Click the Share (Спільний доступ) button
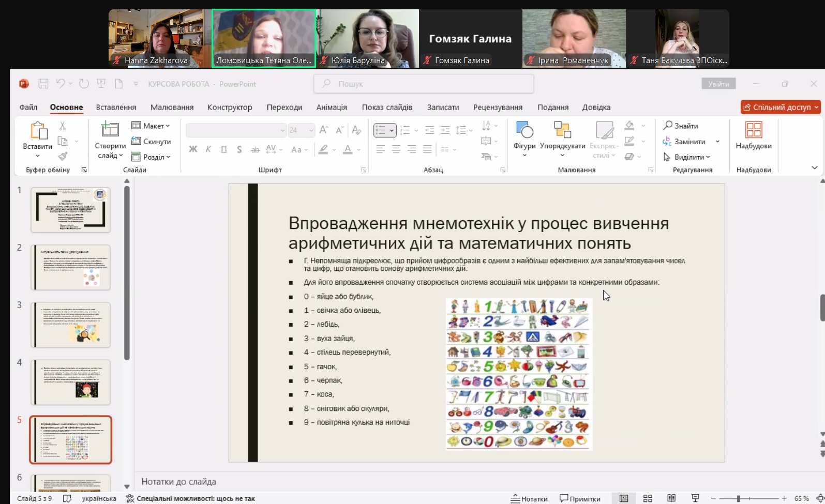Screen dimensions: 825x504 pyautogui.click(x=780, y=107)
